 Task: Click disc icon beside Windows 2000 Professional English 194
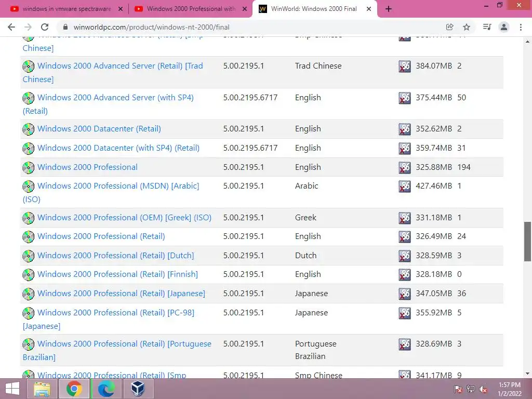[x=28, y=167]
